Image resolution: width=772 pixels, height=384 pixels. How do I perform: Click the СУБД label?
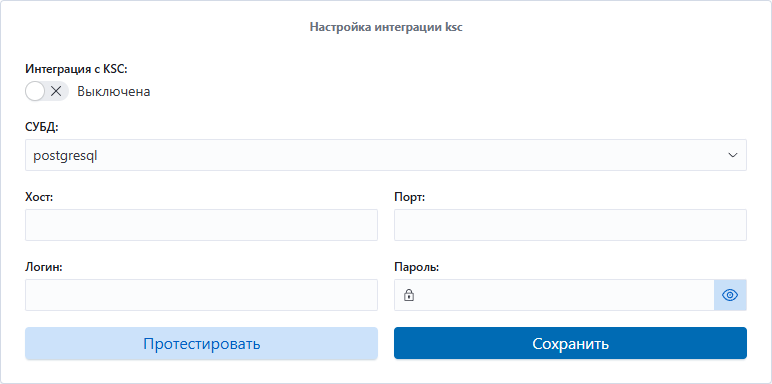pyautogui.click(x=42, y=128)
